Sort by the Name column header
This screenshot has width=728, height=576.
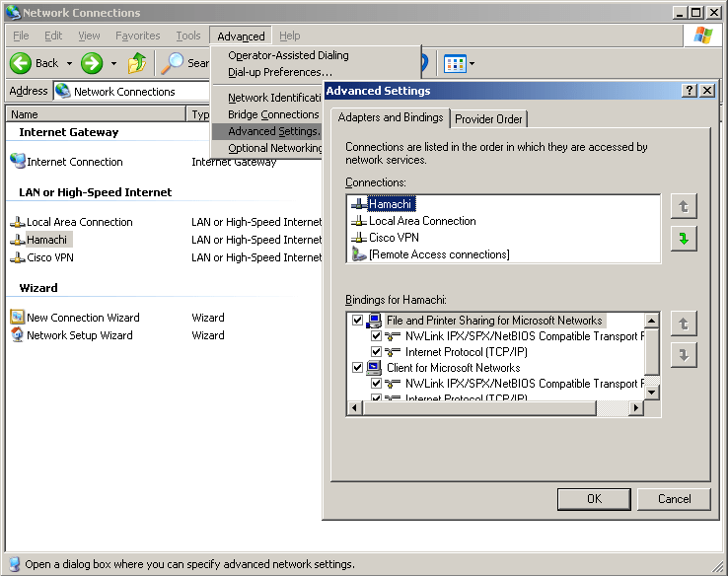click(96, 114)
